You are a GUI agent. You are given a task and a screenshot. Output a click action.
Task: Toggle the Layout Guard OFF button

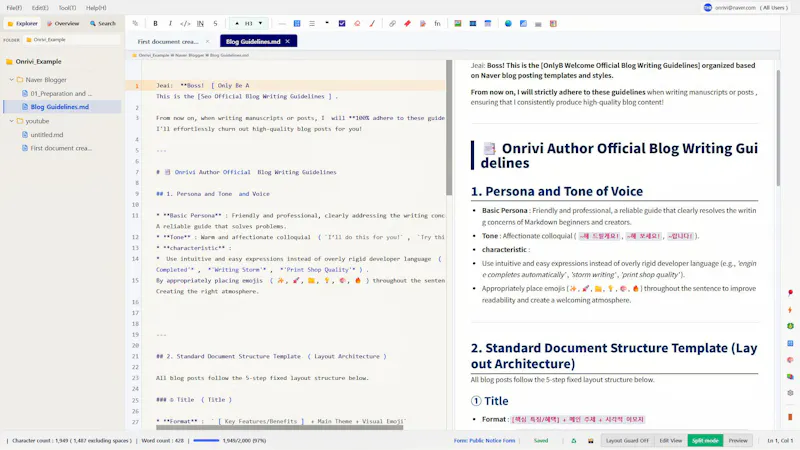tap(627, 440)
